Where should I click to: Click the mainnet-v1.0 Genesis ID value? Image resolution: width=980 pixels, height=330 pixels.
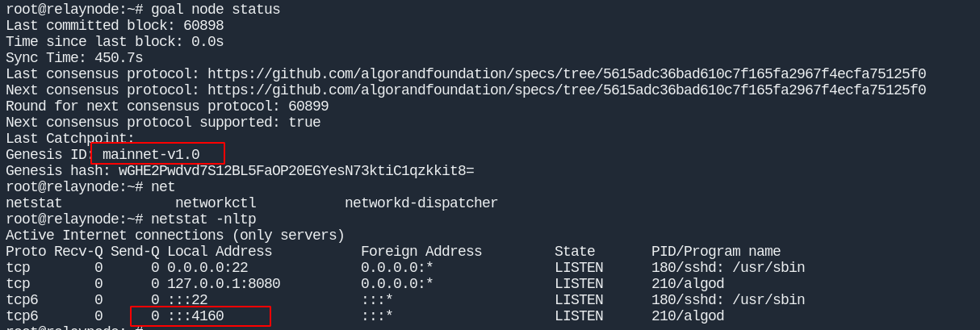click(x=151, y=155)
